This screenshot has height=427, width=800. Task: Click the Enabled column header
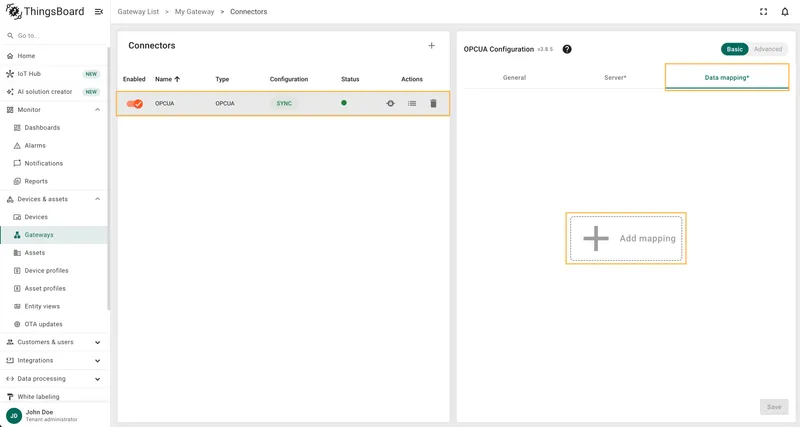(134, 79)
